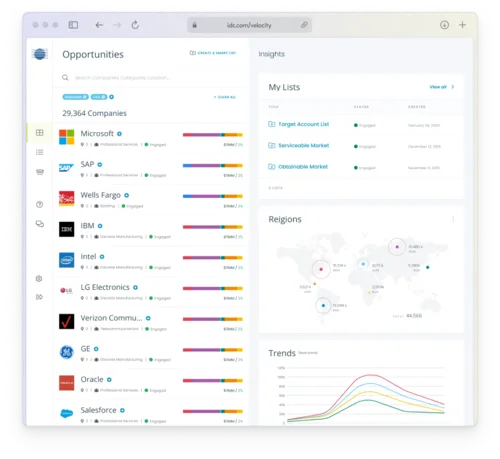Click the IBM logo thumbnail
500x459 pixels.
(67, 229)
